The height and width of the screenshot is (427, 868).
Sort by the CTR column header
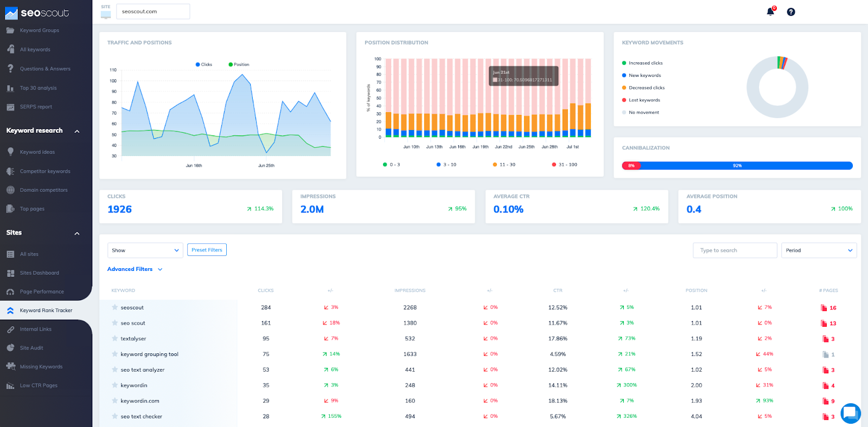click(x=558, y=290)
